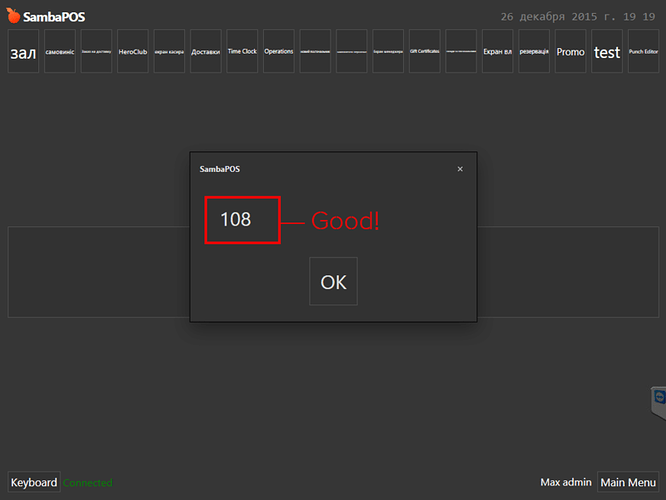The image size is (666, 500).
Task: Select the Gift Certificates tab
Action: pyautogui.click(x=425, y=51)
